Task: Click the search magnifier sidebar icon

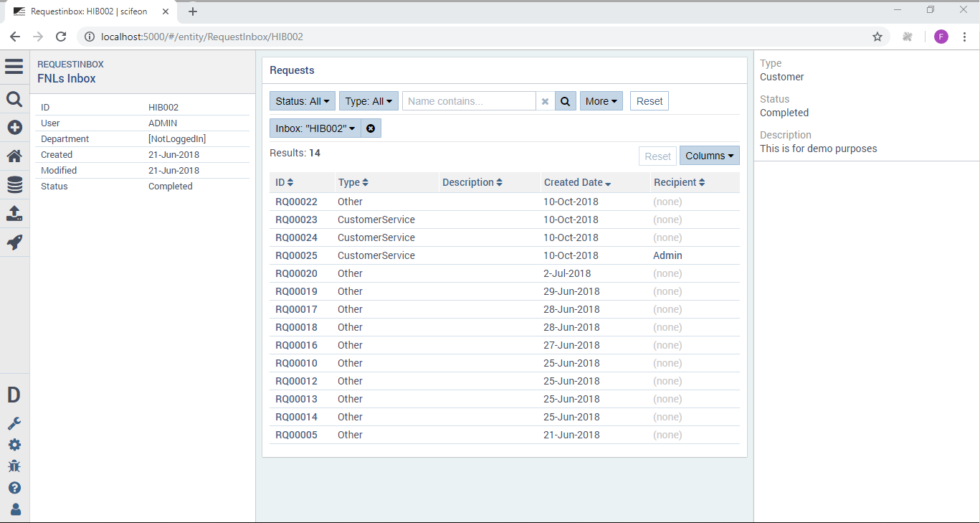Action: pos(14,99)
